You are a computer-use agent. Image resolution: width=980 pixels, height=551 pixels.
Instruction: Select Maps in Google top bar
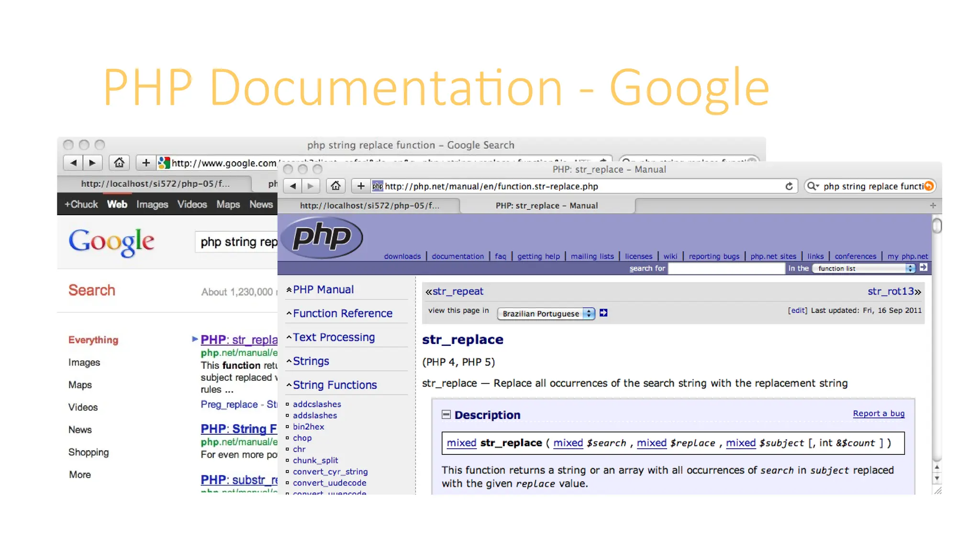(x=228, y=204)
